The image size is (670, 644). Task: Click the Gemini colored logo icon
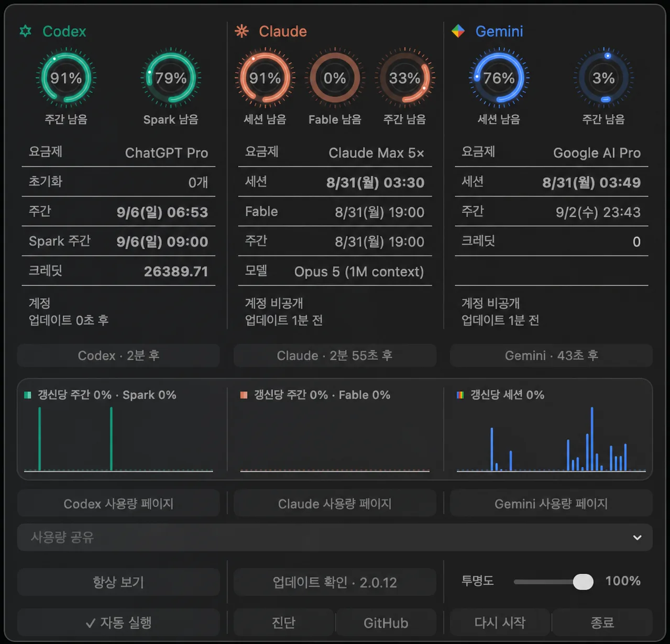(x=458, y=31)
